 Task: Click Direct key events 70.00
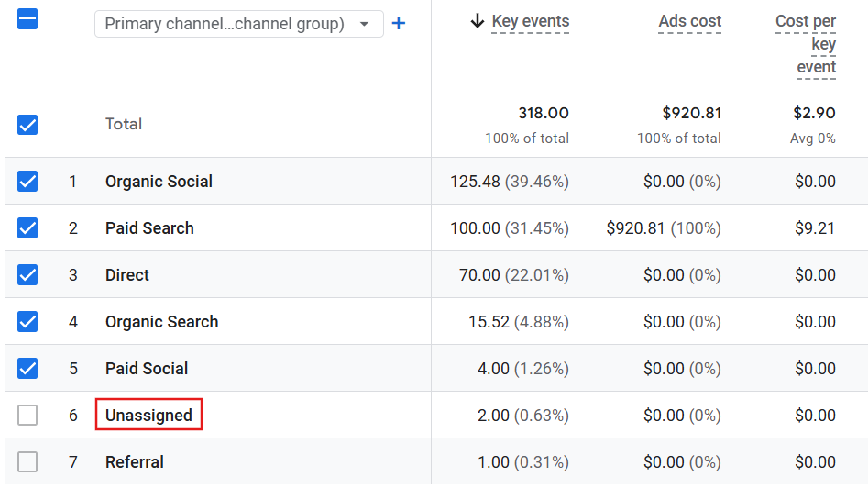point(479,275)
